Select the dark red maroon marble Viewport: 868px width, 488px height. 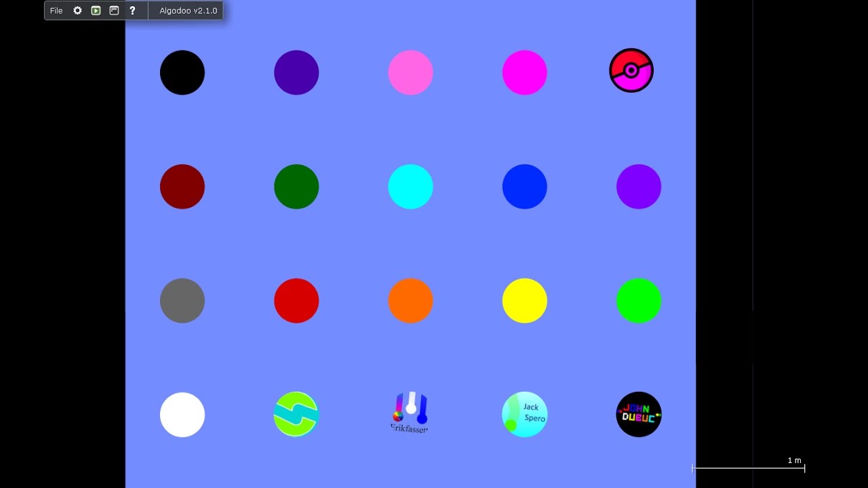point(182,186)
